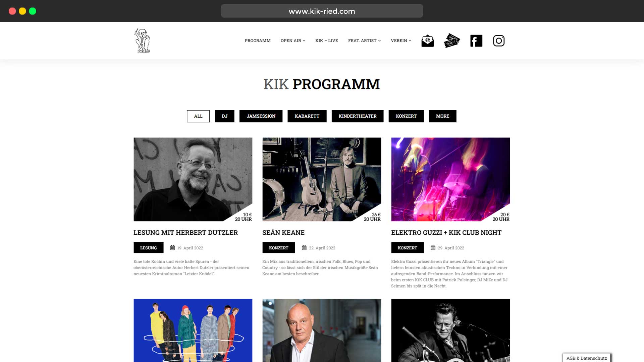Filter events by Kindertheater
This screenshot has width=644, height=362.
(x=358, y=116)
